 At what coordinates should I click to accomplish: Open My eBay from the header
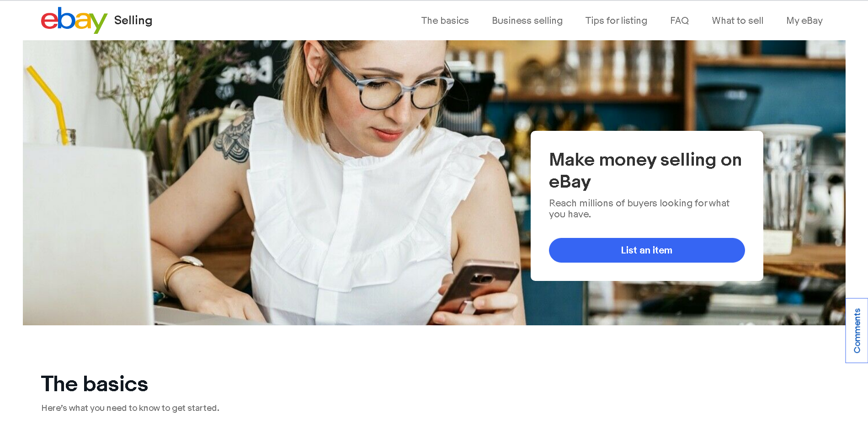coord(804,21)
